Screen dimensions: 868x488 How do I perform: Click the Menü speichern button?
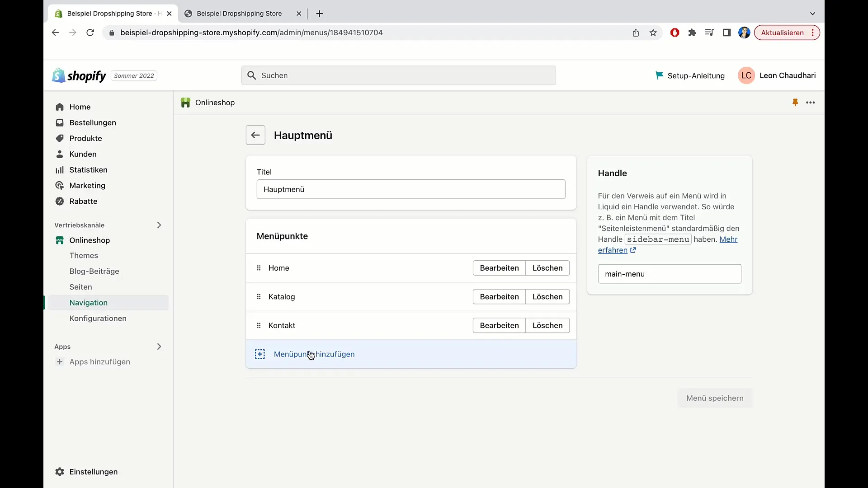[x=715, y=398]
